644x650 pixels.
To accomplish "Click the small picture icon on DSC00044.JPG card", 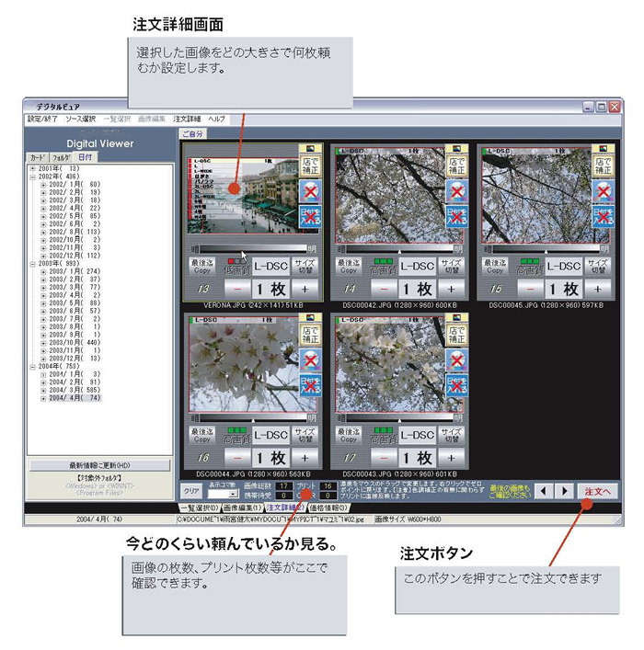I will 310,317.
